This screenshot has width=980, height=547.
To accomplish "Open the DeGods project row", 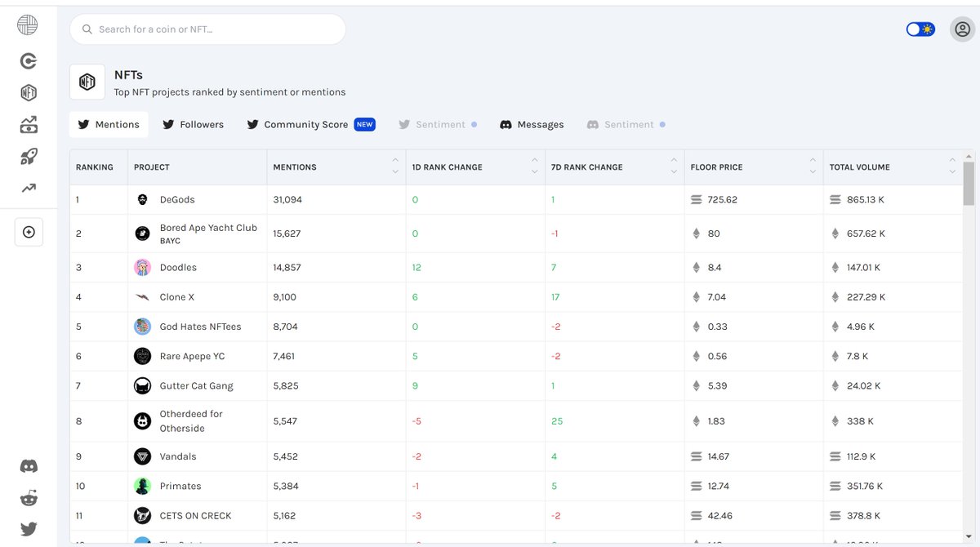I will (x=516, y=199).
